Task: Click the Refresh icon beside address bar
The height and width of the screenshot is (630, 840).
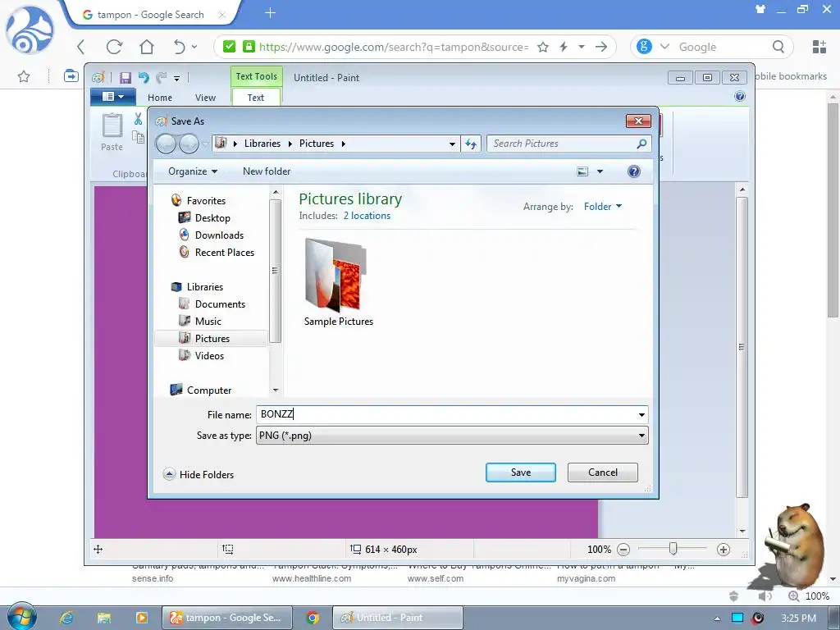Action: click(x=471, y=144)
